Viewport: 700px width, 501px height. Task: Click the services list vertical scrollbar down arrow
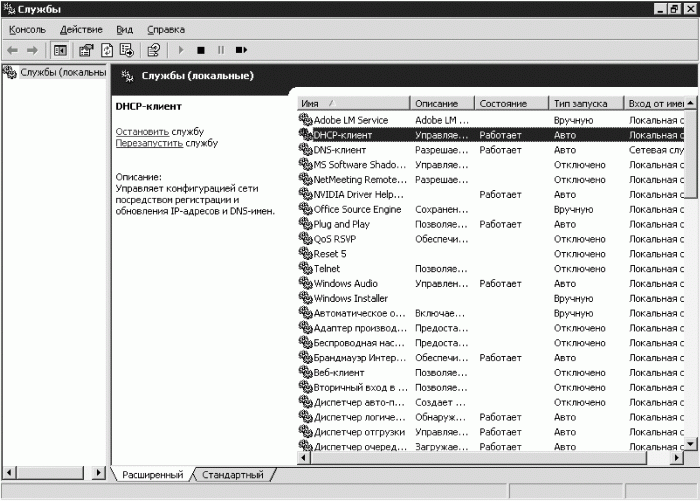[691, 443]
